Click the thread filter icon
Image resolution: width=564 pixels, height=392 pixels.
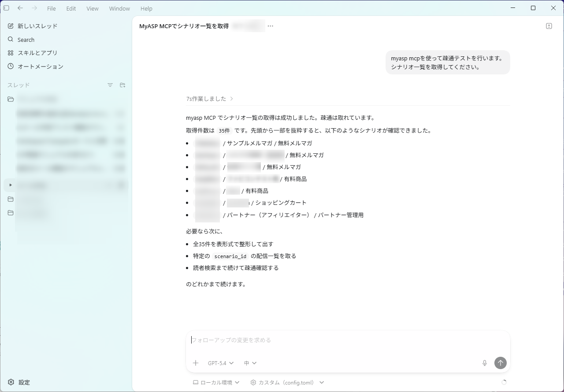(x=110, y=85)
